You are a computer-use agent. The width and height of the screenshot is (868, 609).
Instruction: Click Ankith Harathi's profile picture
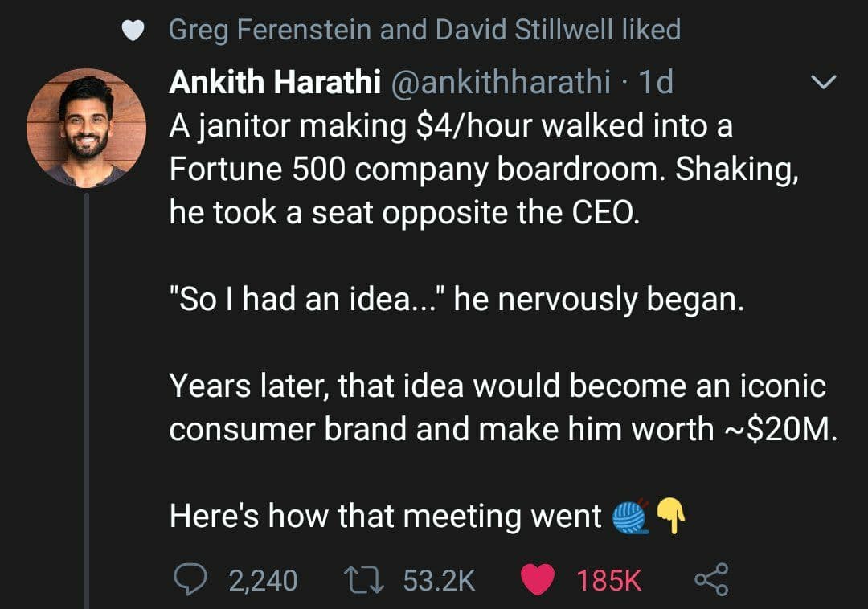pos(86,128)
